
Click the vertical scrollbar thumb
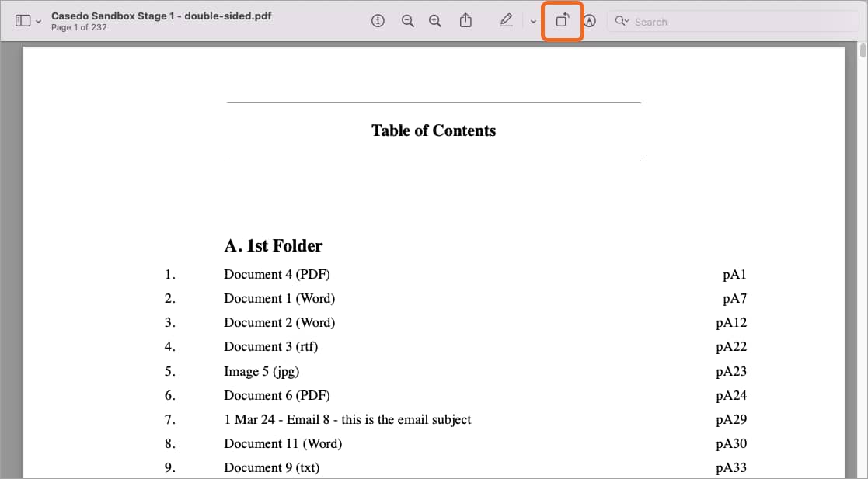click(863, 50)
